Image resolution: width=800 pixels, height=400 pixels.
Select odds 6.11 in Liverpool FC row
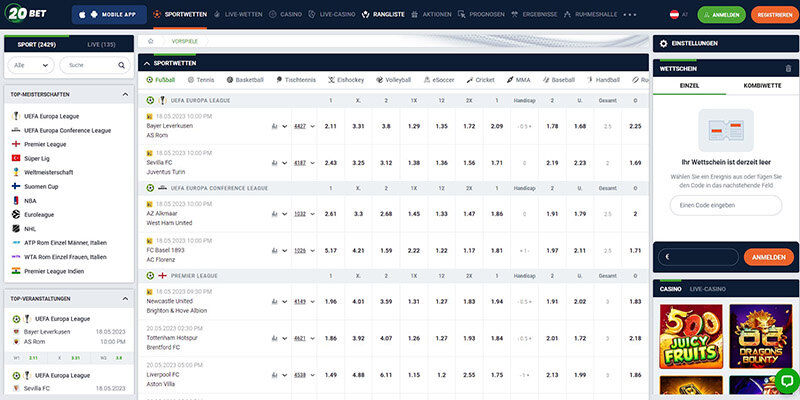pyautogui.click(x=386, y=375)
